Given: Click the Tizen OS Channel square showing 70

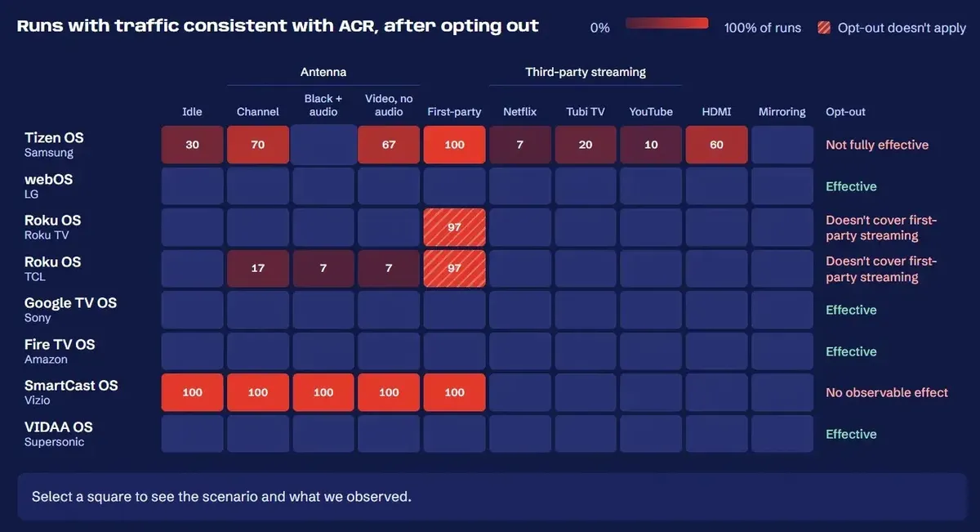Looking at the screenshot, I should [x=258, y=145].
